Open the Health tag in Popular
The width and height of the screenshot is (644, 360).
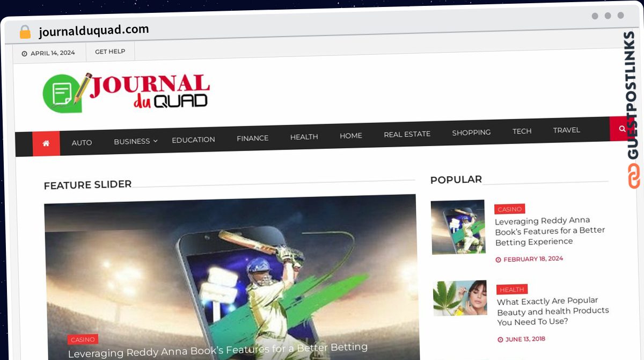coord(511,290)
